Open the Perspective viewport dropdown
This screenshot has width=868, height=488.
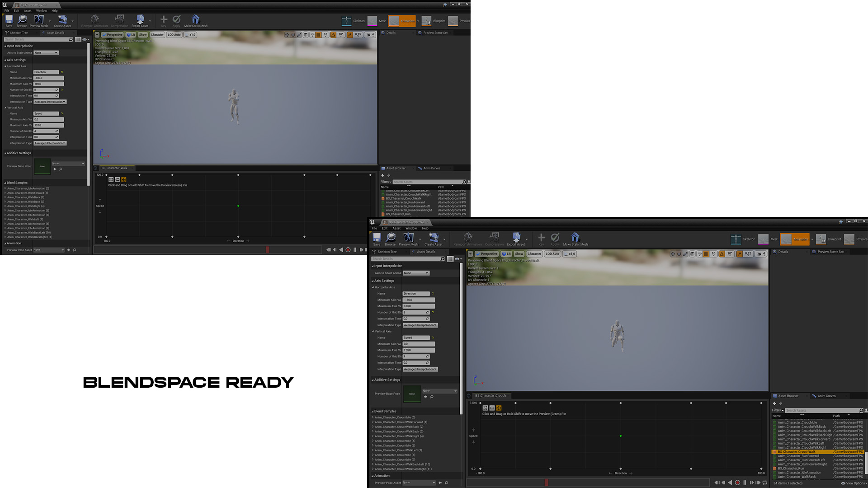click(488, 254)
